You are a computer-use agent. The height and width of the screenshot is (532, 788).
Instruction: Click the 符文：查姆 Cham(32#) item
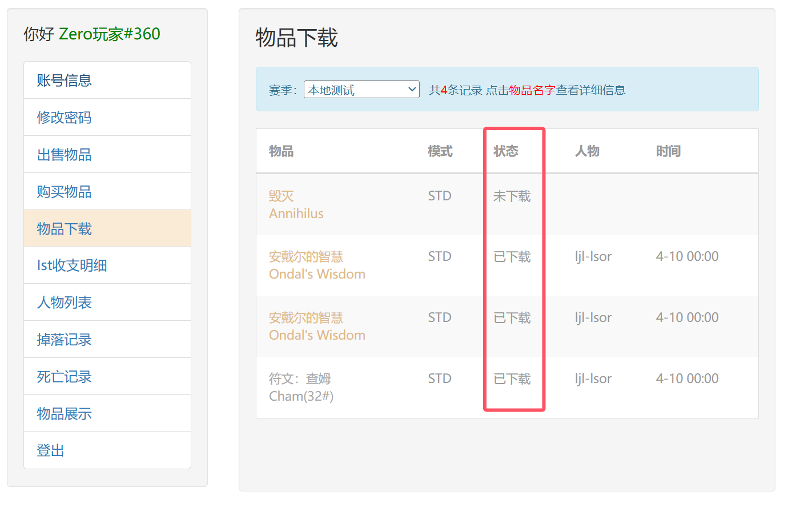(301, 388)
